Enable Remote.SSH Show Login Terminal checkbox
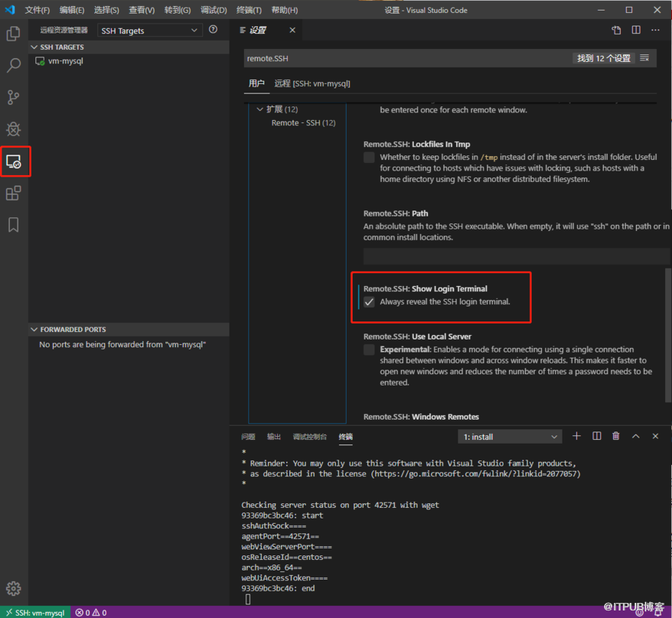Viewport: 672px width, 618px height. tap(368, 302)
